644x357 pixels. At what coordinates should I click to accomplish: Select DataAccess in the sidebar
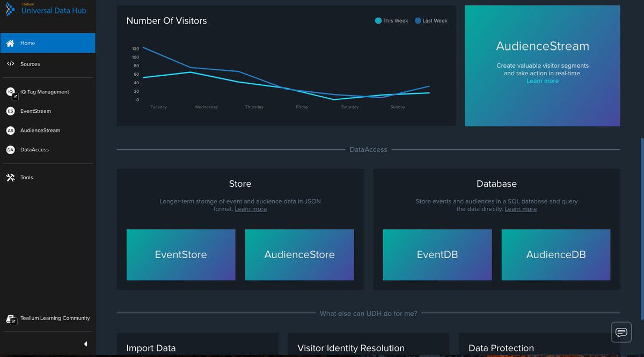(48, 150)
